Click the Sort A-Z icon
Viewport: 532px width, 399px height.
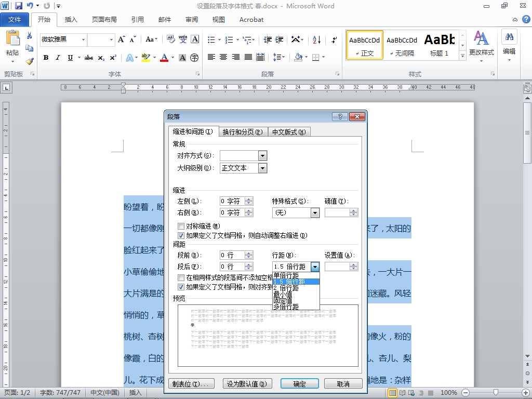pos(316,39)
